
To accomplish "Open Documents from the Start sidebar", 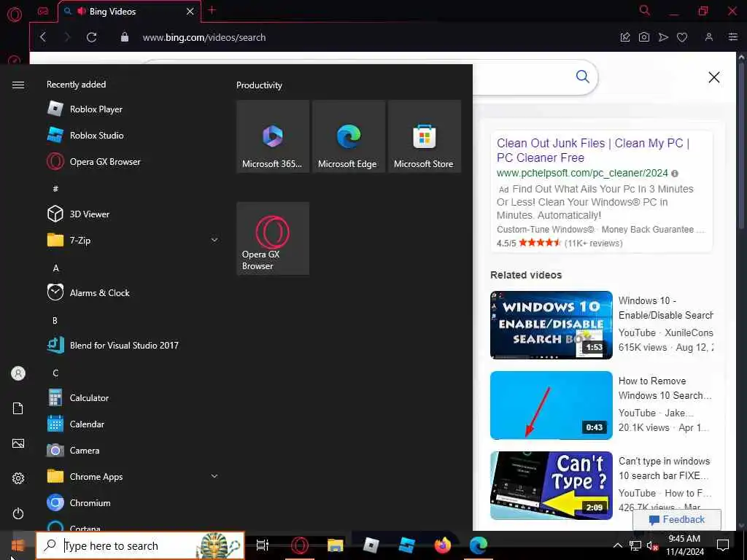I will point(18,408).
